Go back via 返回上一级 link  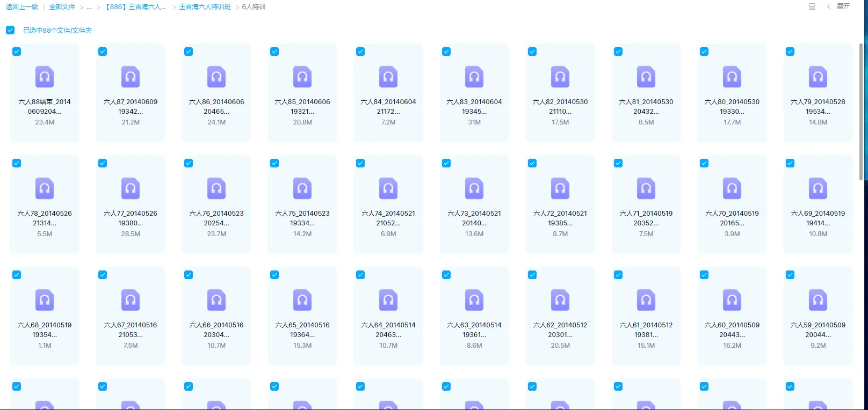point(22,7)
